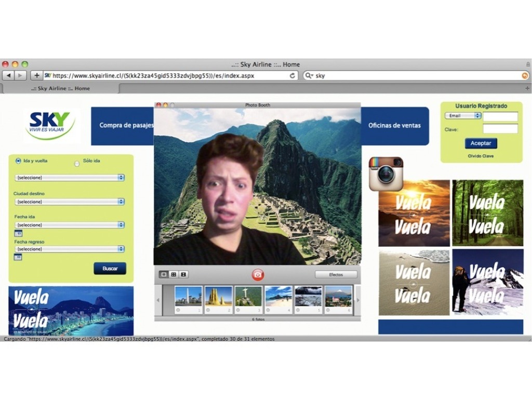This screenshot has height=399, width=532.
Task: Open the Efectos button in Photo Booth
Action: point(336,274)
